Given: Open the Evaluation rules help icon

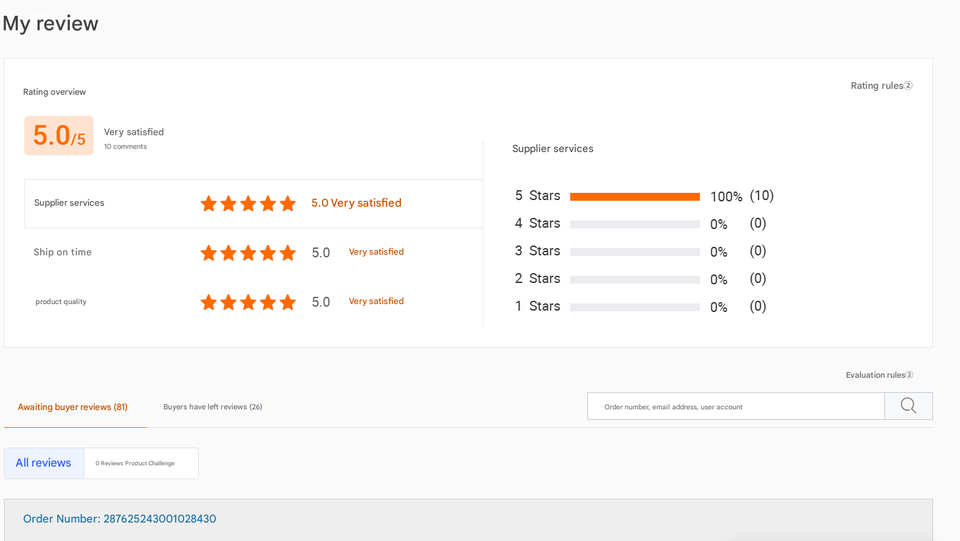Looking at the screenshot, I should pyautogui.click(x=909, y=375).
